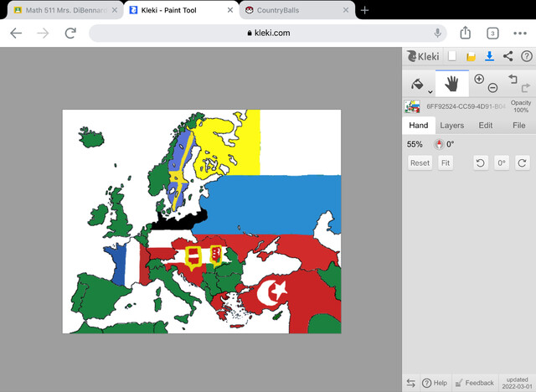Go forward with the browser forward arrow
Image resolution: width=536 pixels, height=392 pixels.
43,34
